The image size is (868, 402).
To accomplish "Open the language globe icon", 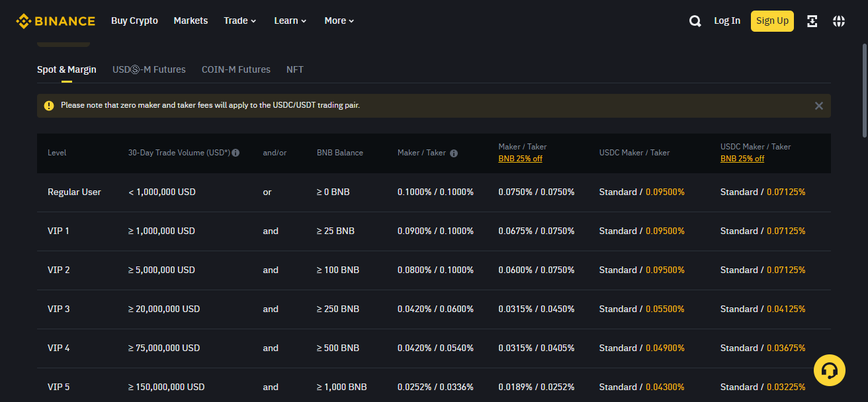I will (x=839, y=21).
